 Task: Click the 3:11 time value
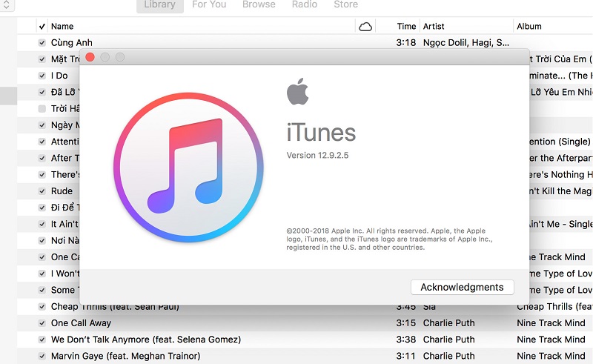tap(406, 356)
